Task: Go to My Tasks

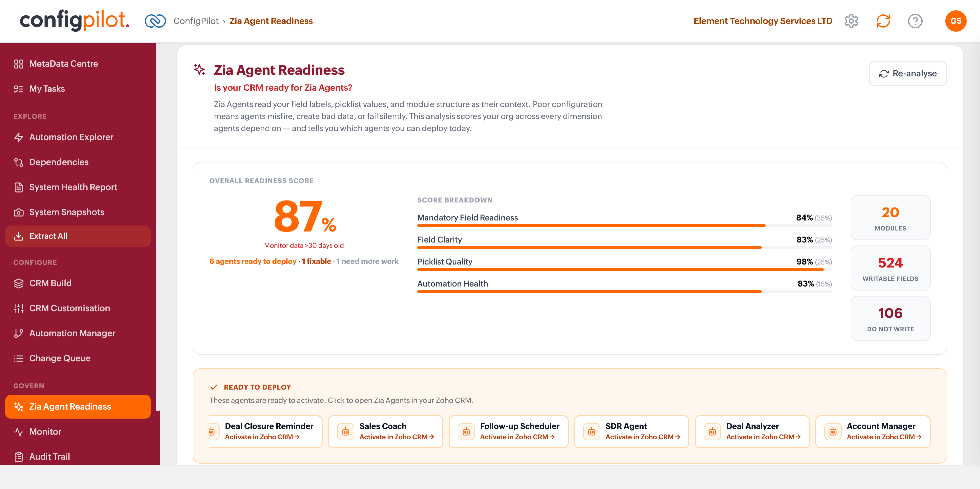Action: pos(78,89)
